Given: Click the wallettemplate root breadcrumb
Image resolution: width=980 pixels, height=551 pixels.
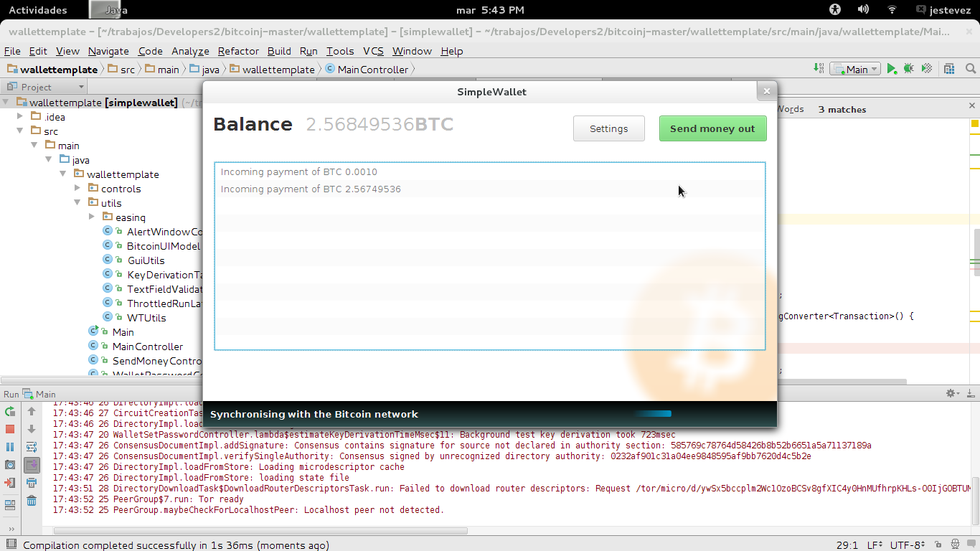Looking at the screenshot, I should click(x=52, y=70).
